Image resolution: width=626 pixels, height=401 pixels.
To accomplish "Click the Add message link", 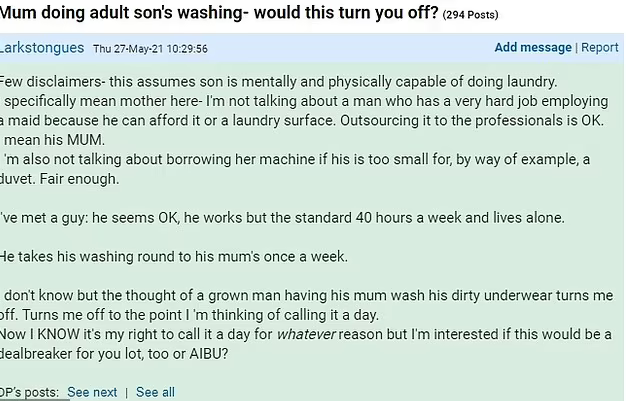I will click(533, 47).
